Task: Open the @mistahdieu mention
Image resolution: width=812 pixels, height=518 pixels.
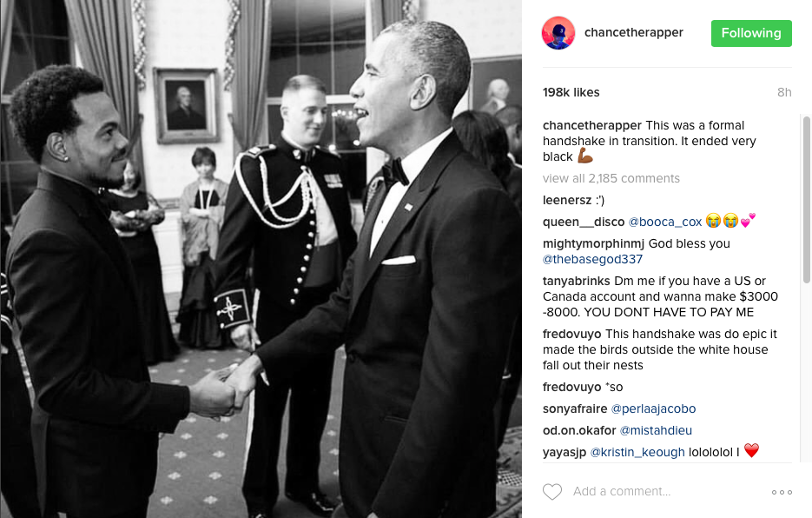Action: [656, 430]
